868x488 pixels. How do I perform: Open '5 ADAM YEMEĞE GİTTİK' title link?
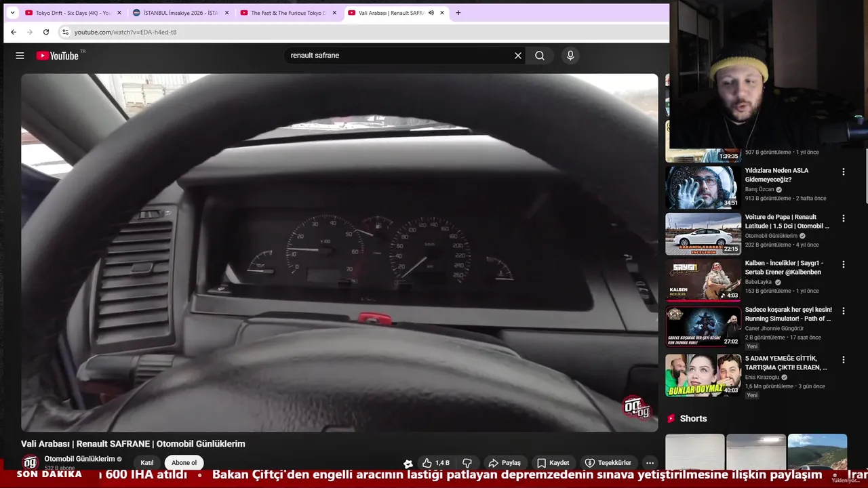coord(786,363)
